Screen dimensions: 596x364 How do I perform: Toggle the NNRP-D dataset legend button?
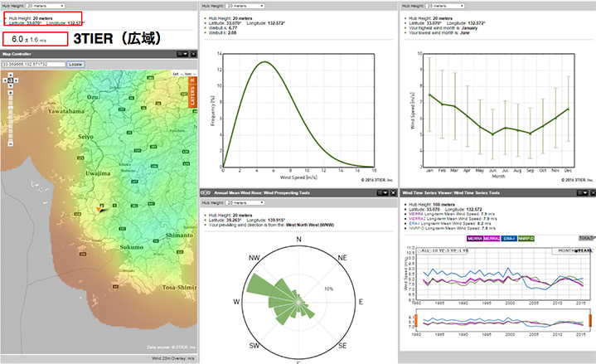[x=526, y=239]
